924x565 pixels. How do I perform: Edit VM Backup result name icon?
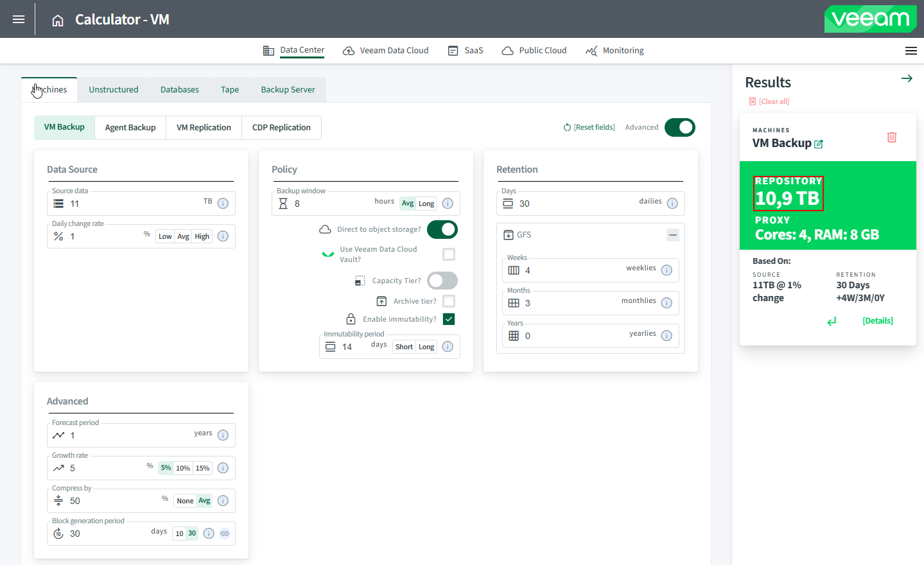point(819,144)
